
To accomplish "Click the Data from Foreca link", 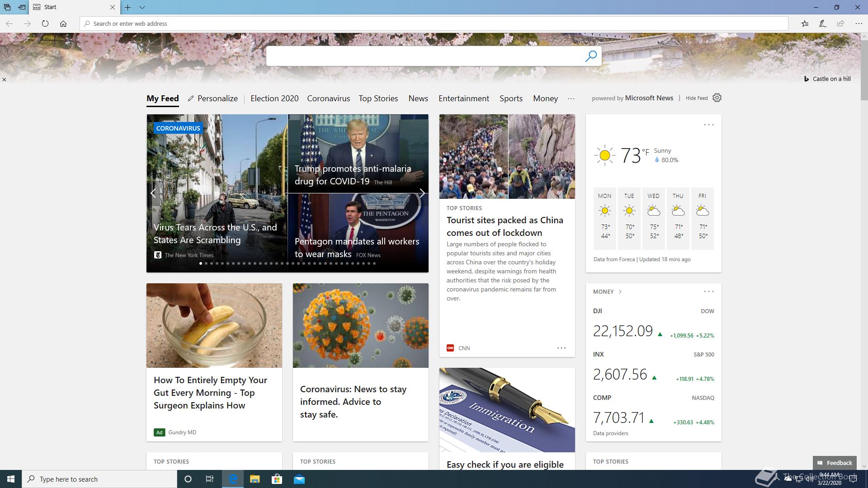I will coord(614,259).
